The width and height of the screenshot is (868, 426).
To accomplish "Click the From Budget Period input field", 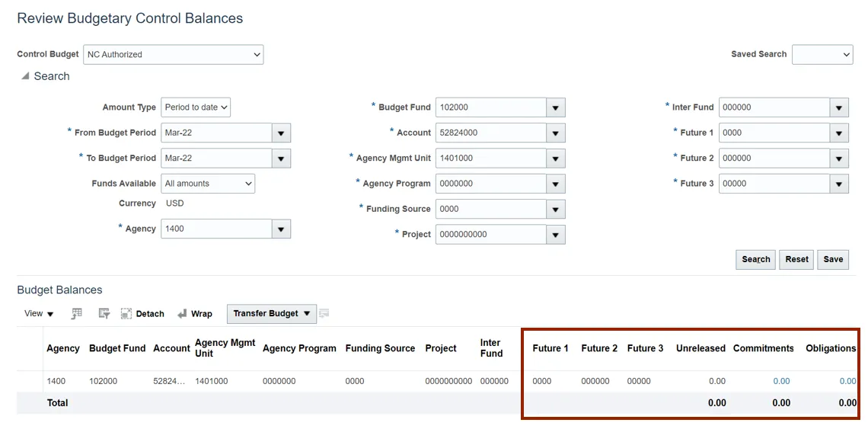I will (x=217, y=133).
